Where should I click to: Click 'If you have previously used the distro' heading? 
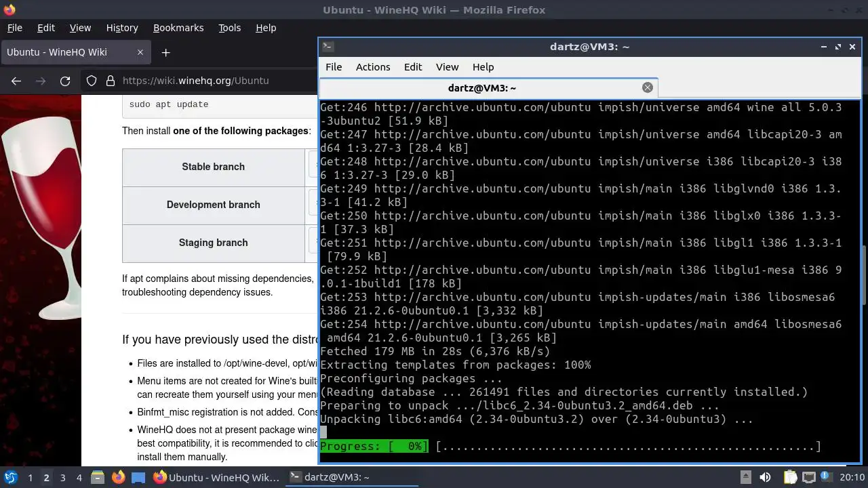pos(220,340)
